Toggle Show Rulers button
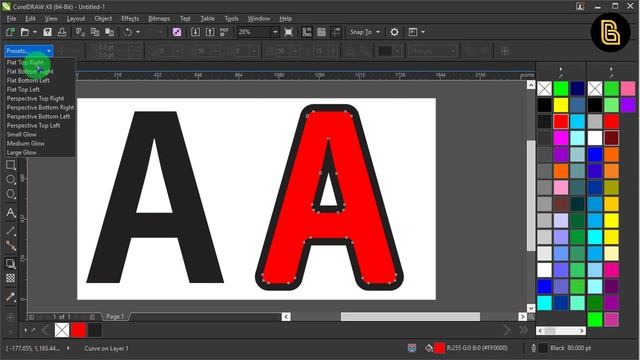 click(x=307, y=32)
